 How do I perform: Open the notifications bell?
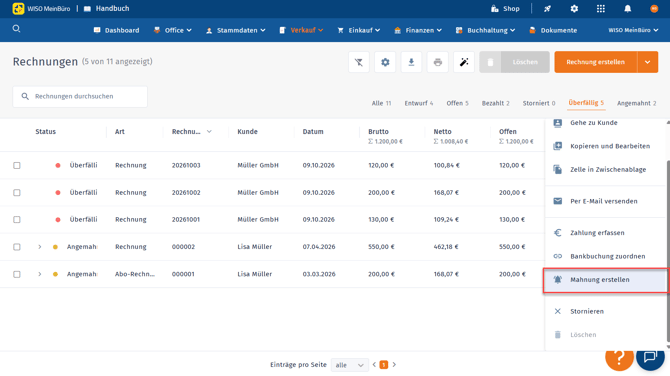click(627, 9)
